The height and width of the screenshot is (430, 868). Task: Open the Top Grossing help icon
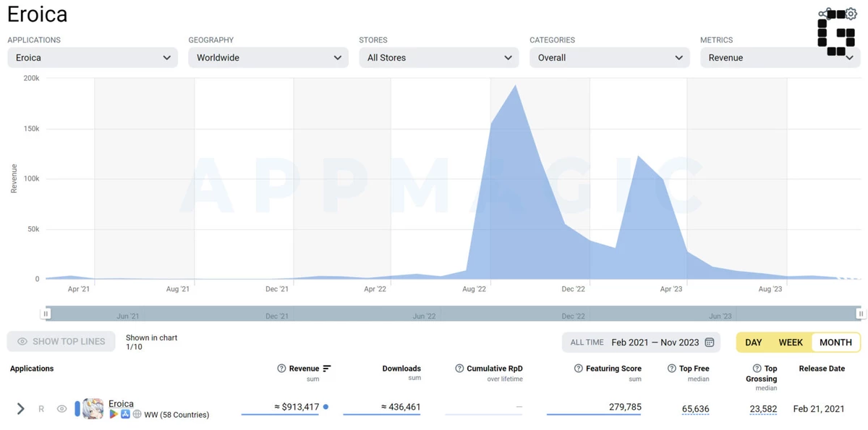coord(757,369)
